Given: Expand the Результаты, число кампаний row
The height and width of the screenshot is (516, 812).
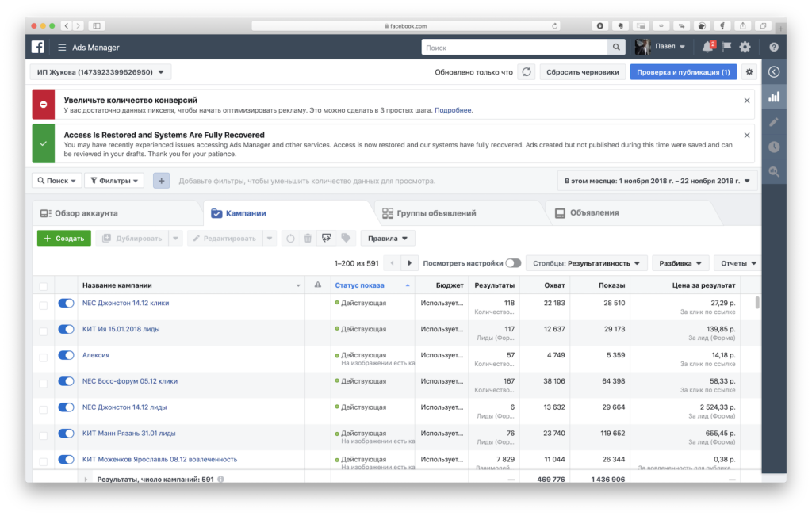Looking at the screenshot, I should (86, 480).
